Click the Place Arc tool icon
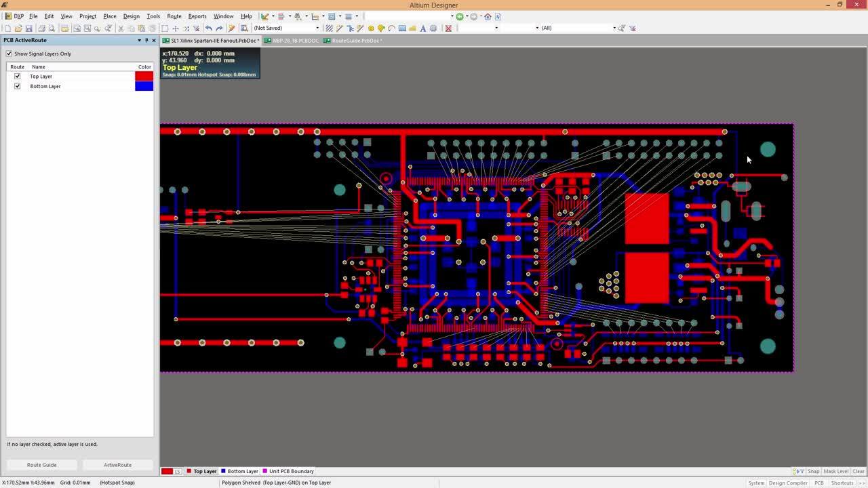The height and width of the screenshot is (488, 868). pyautogui.click(x=391, y=28)
